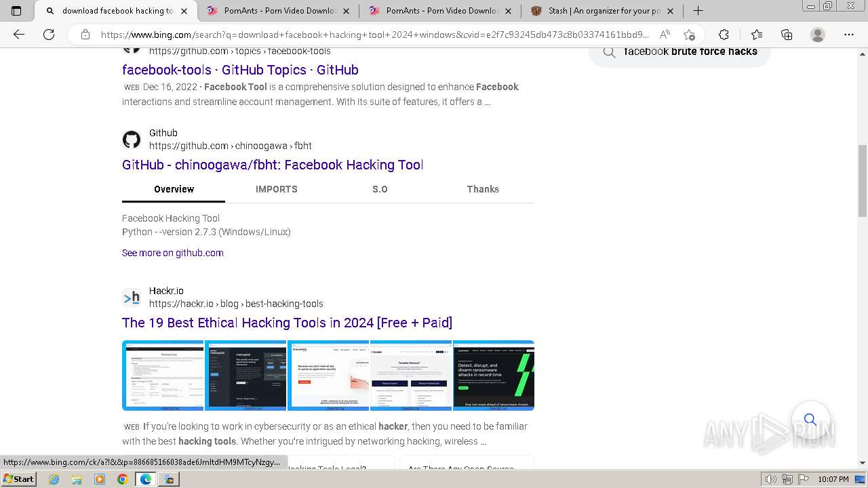Click the address bar URL field
This screenshot has height=488, width=868.
click(374, 35)
